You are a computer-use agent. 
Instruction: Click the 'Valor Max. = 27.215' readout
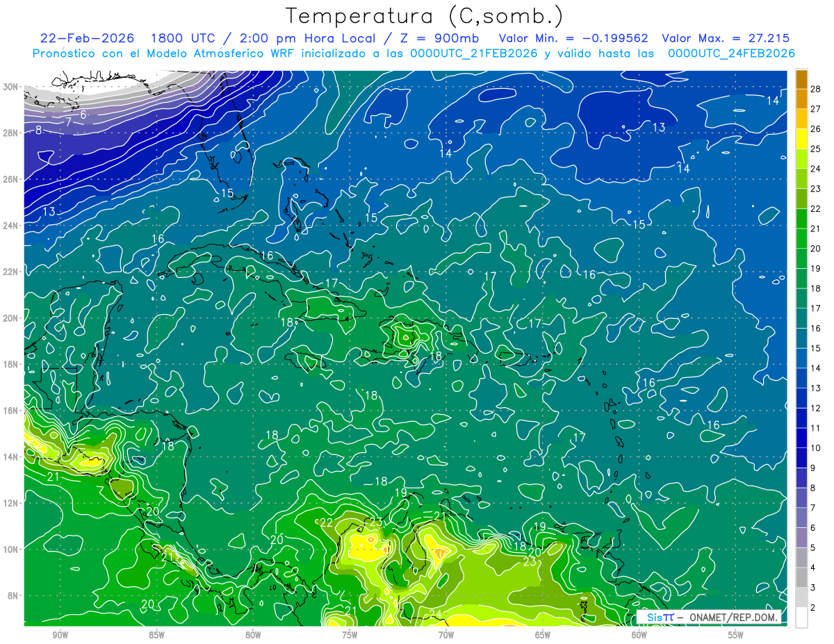726,39
